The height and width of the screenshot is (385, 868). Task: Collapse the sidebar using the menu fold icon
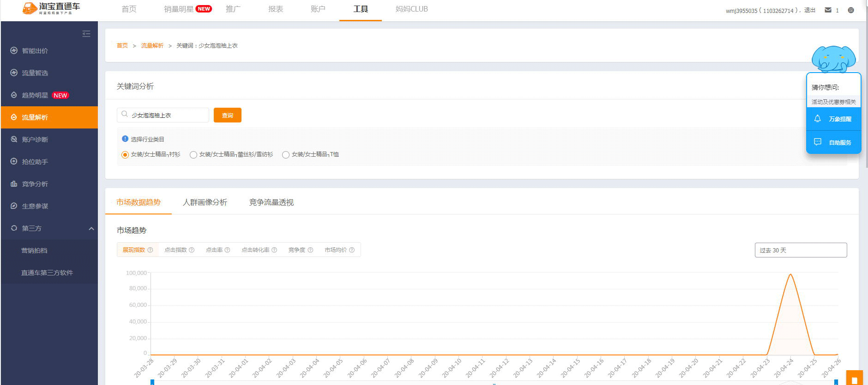pos(86,34)
